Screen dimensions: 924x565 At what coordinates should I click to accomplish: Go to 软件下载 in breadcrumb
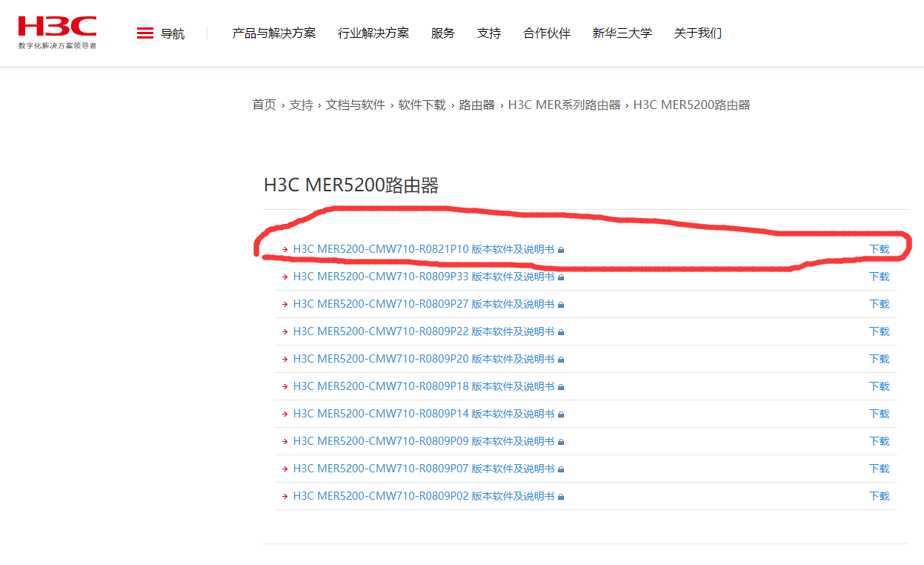(422, 105)
